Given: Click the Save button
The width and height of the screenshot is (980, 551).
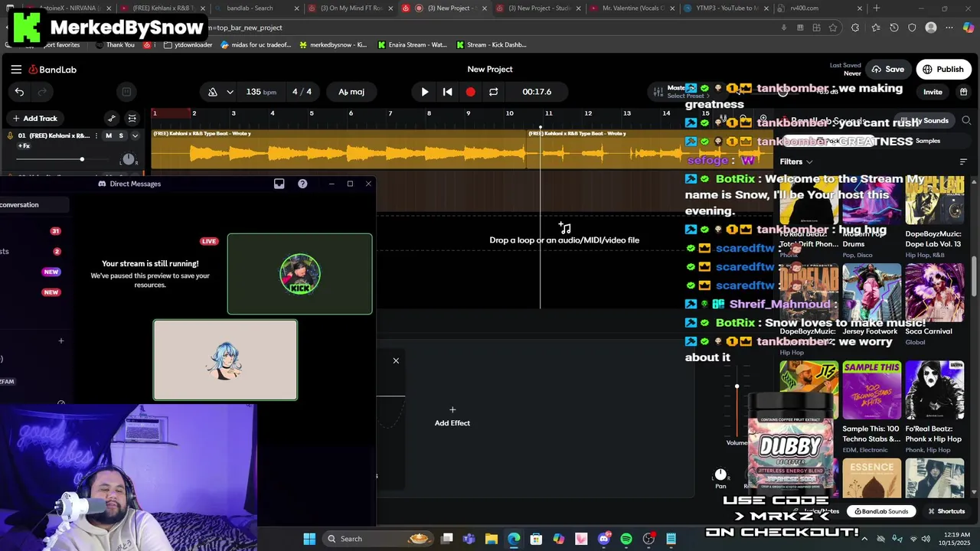Looking at the screenshot, I should coord(887,70).
